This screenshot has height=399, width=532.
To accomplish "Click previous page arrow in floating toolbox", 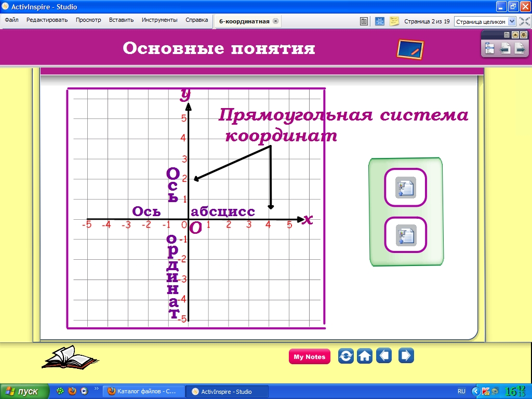I will click(504, 48).
